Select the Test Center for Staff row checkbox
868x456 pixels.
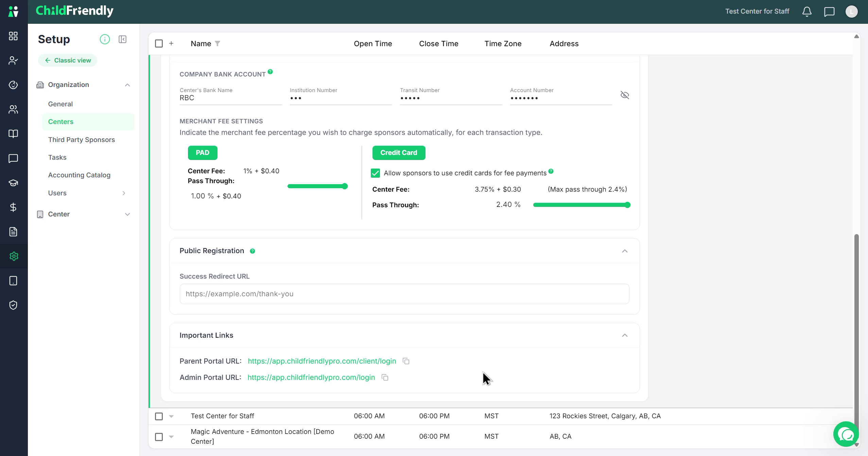pos(159,416)
